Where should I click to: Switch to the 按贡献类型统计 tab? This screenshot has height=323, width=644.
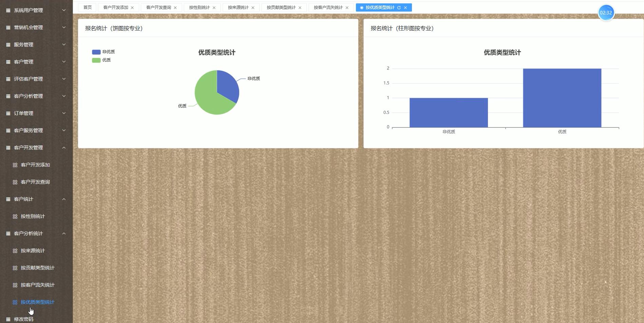(281, 7)
